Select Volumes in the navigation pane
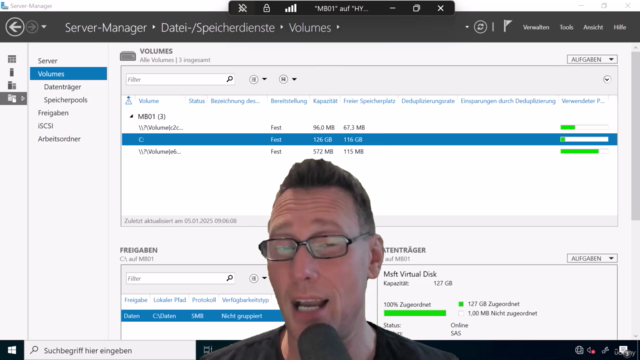This screenshot has width=640, height=360. (x=68, y=74)
